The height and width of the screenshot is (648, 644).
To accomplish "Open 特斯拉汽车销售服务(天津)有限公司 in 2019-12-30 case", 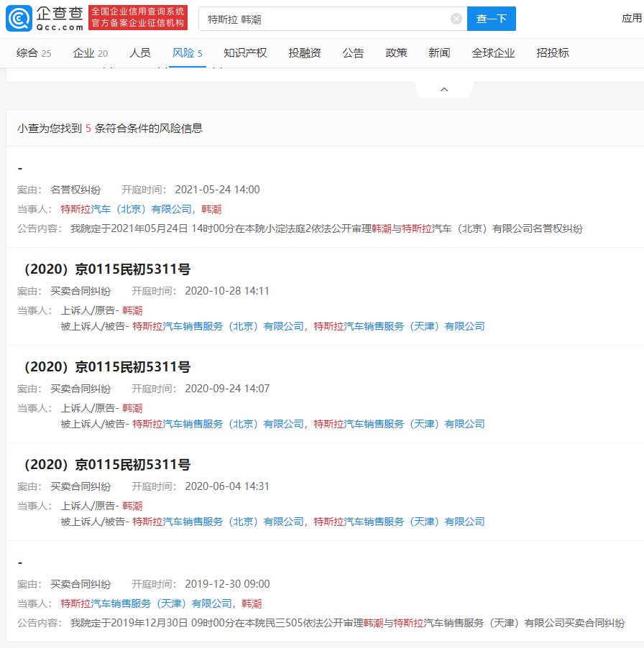I will click(x=147, y=603).
